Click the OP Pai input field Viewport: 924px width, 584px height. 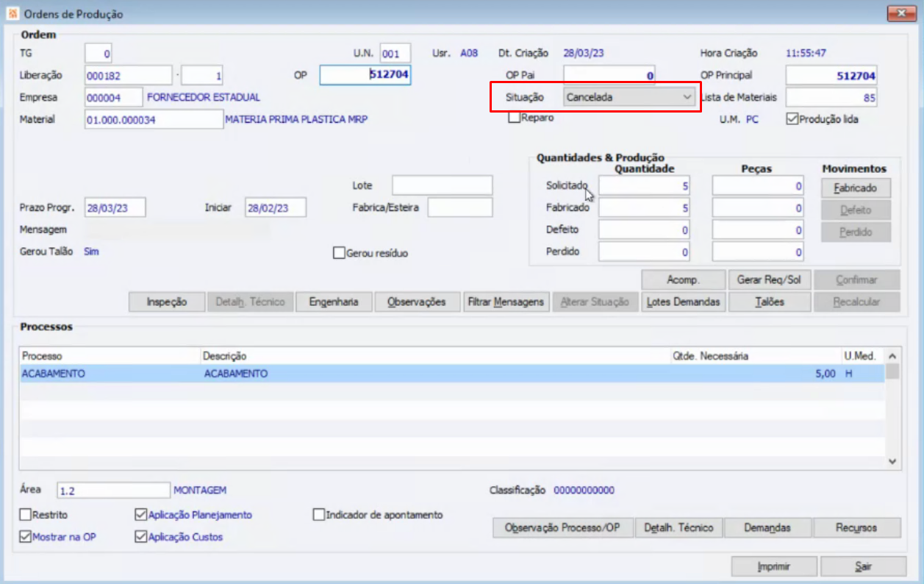(609, 76)
